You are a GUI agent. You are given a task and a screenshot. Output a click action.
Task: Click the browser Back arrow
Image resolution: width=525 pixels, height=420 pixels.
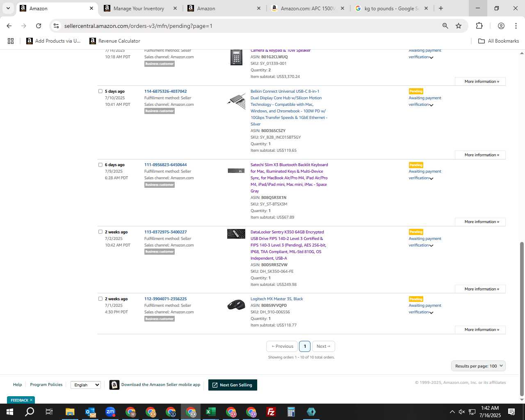click(x=9, y=26)
